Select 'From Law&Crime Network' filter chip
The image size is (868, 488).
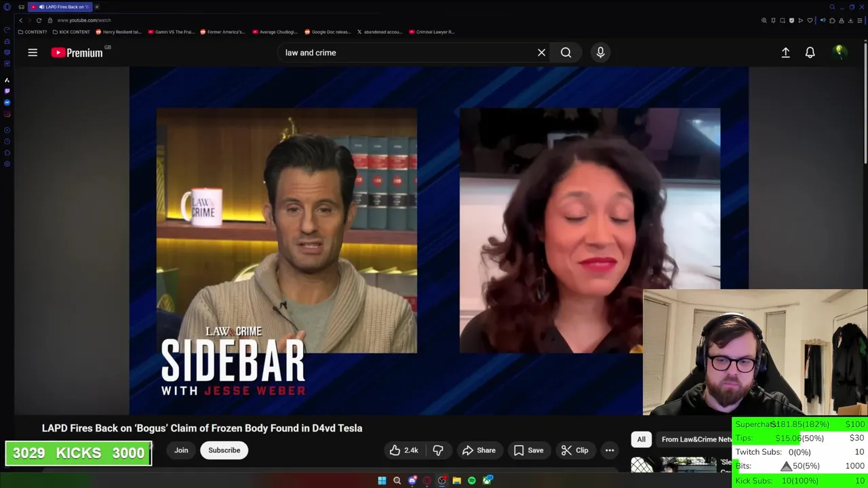point(694,439)
